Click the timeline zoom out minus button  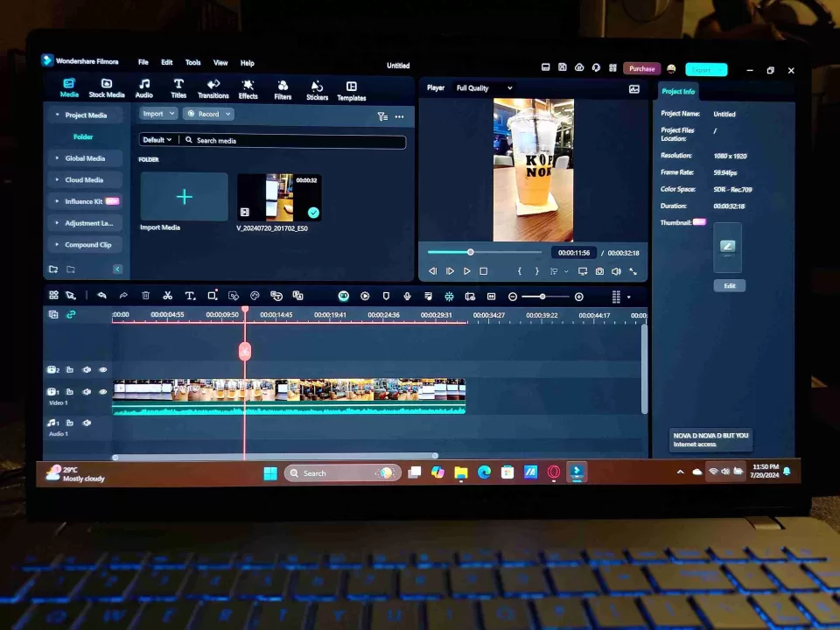[513, 297]
